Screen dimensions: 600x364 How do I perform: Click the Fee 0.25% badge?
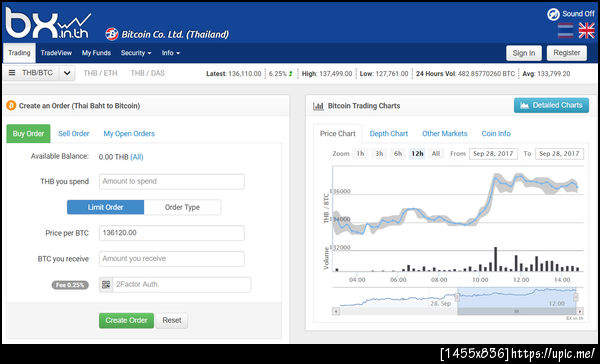70,285
